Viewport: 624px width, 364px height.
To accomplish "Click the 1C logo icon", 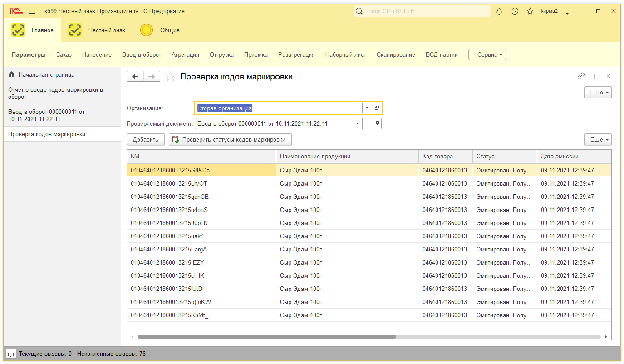I will [16, 11].
